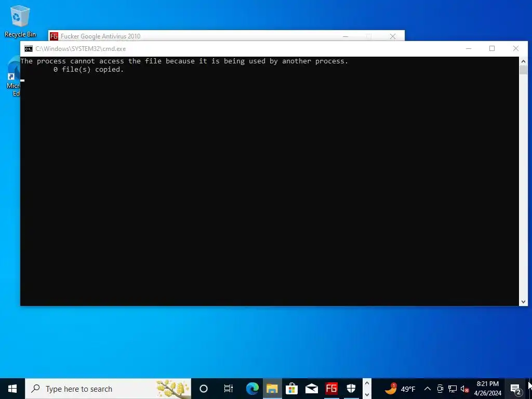Show previous row of taskbar icons
This screenshot has height=399, width=532.
(367, 383)
